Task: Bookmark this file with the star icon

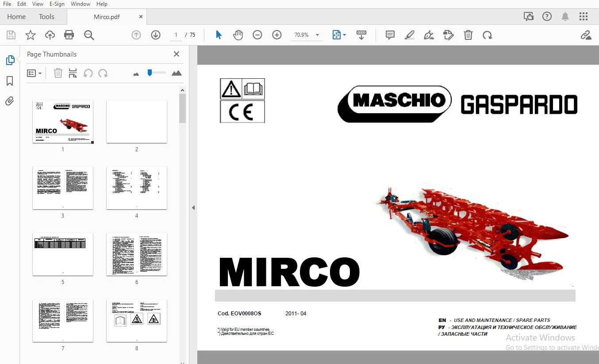Action: point(31,35)
